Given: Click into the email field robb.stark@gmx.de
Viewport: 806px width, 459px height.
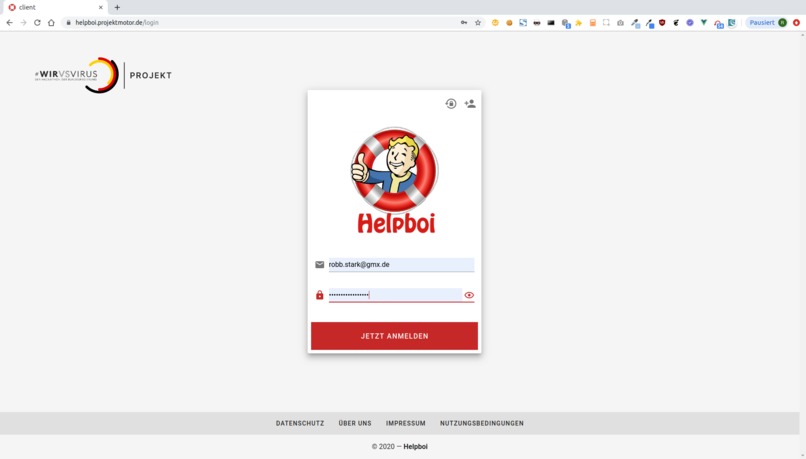Looking at the screenshot, I should point(401,264).
